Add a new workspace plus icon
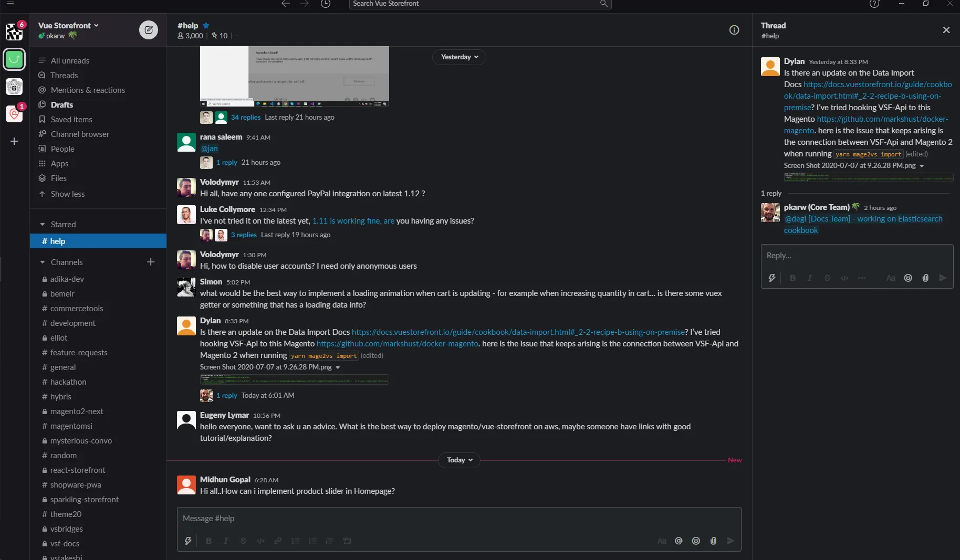The height and width of the screenshot is (560, 960). click(14, 141)
